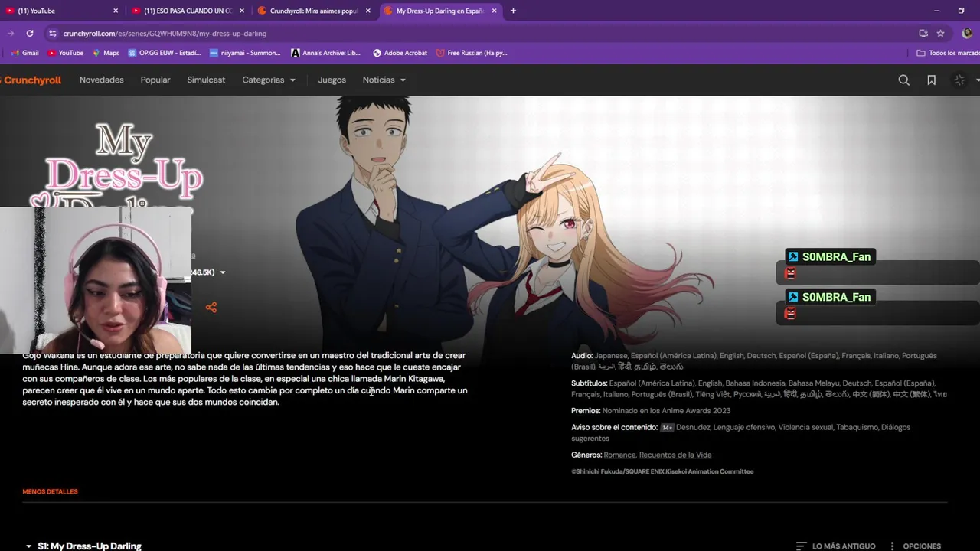
Task: Click the Shinichi Fukuda copyright line
Action: pos(662,471)
